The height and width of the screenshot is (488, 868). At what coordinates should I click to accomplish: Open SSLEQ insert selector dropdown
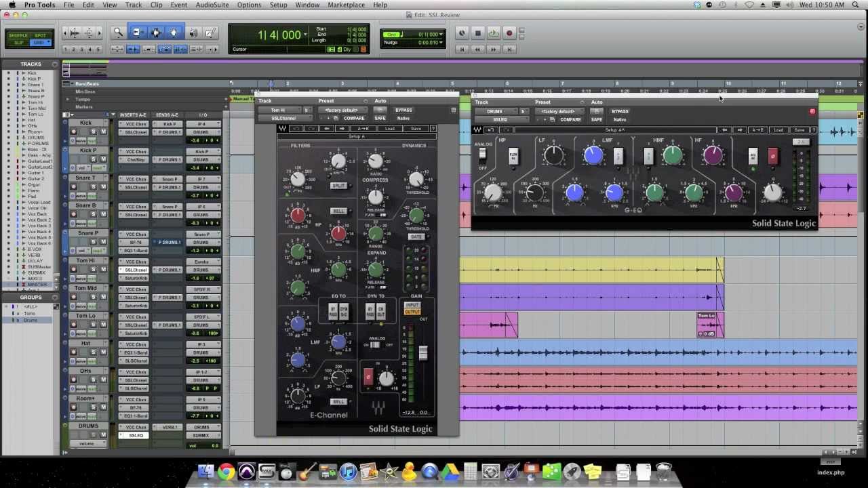[x=501, y=119]
